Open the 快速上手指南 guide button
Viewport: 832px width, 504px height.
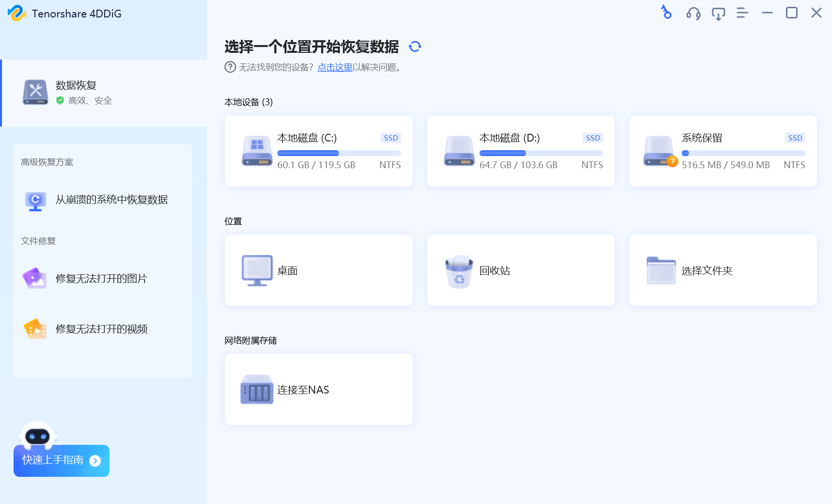(62, 460)
